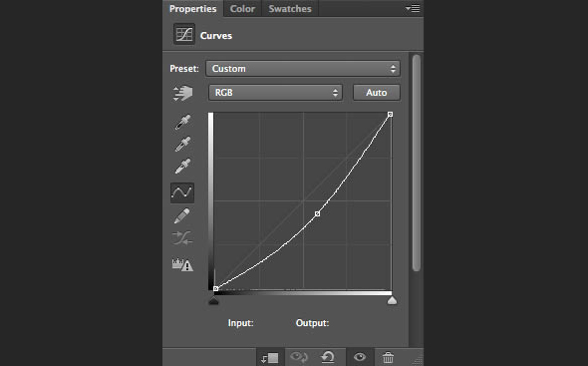Click the Curves adjustment icon

[x=184, y=34]
